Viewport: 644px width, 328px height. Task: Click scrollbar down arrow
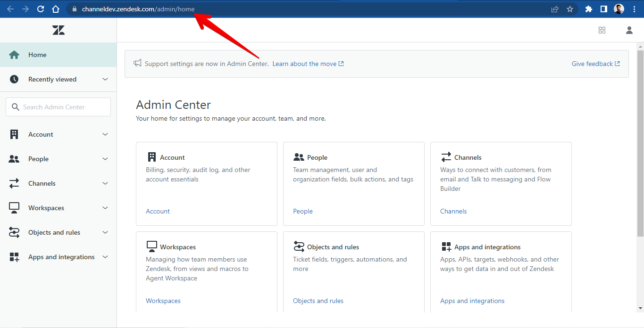(x=640, y=308)
